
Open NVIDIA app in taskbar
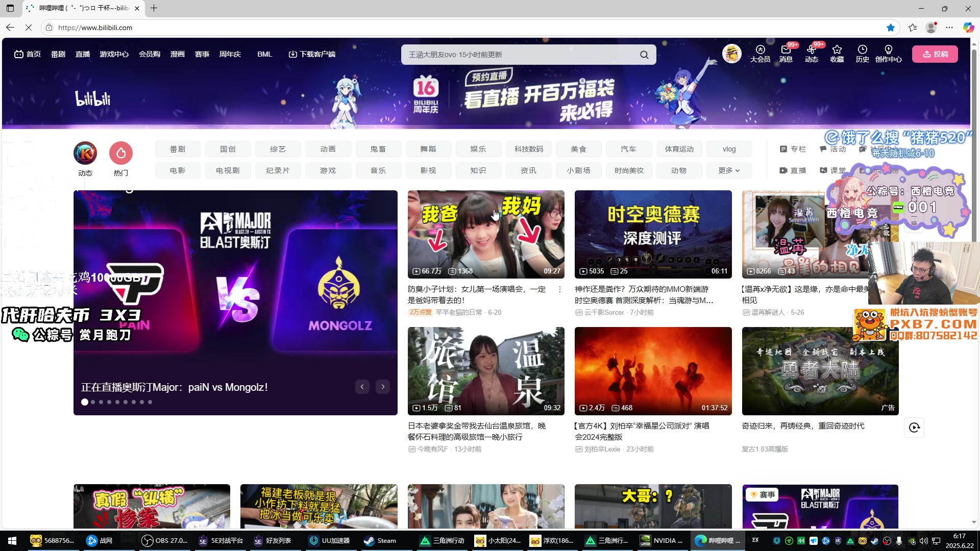[662, 541]
